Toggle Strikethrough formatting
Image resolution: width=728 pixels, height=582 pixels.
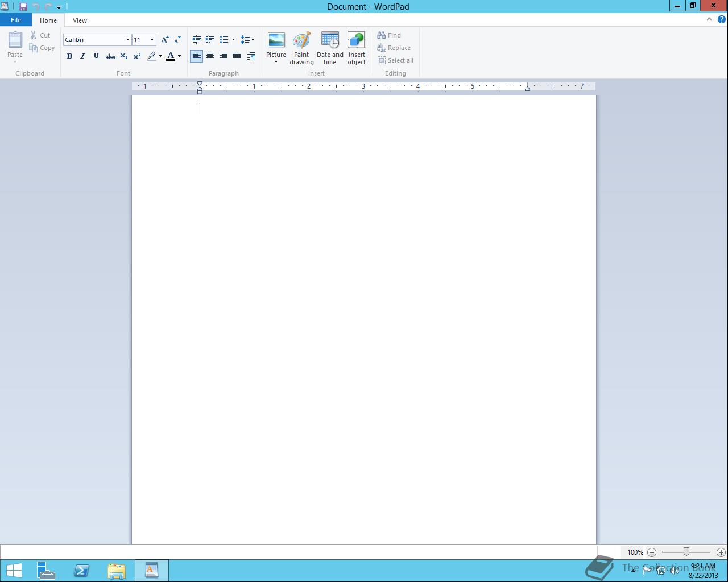point(110,56)
